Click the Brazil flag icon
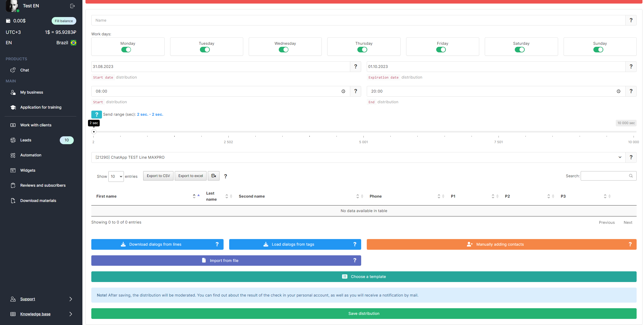This screenshot has width=644, height=325. [74, 43]
